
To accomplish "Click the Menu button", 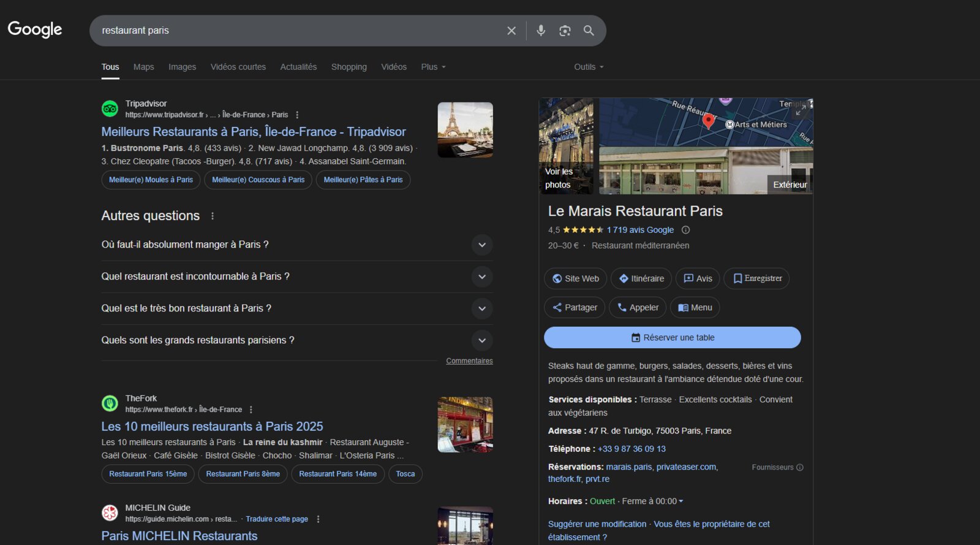I will [x=695, y=308].
